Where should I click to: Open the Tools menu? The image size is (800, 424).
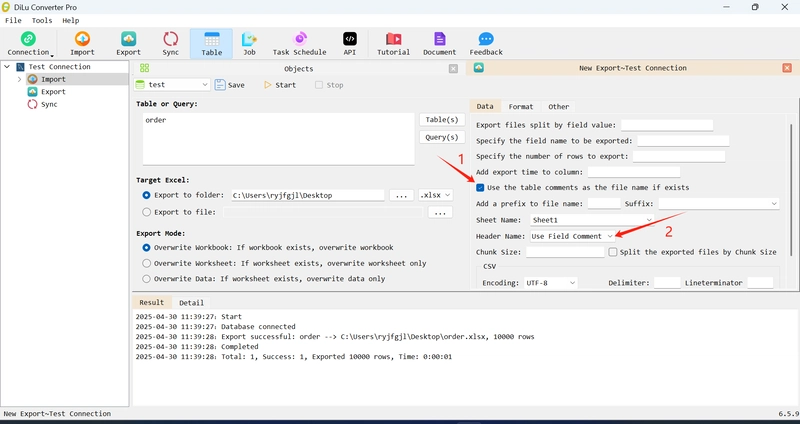point(42,20)
